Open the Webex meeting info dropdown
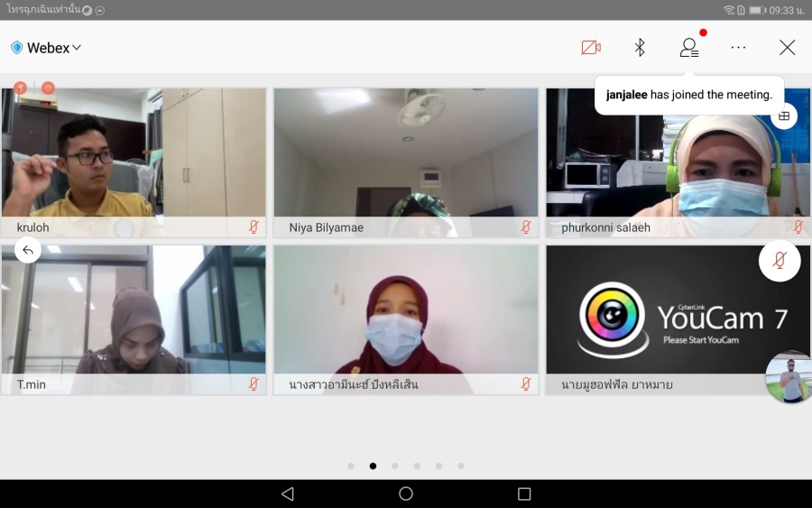The height and width of the screenshot is (508, 812). tap(47, 48)
